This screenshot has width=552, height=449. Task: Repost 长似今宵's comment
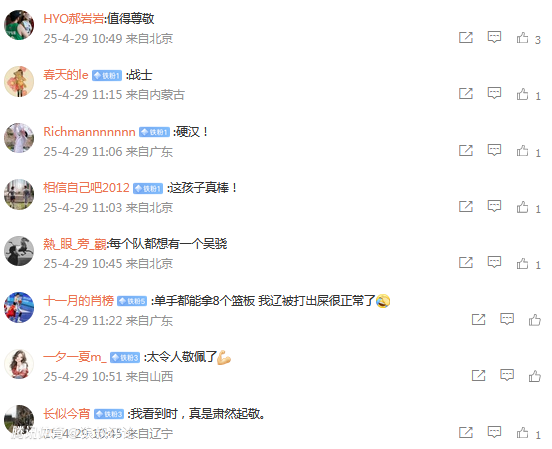pyautogui.click(x=466, y=432)
